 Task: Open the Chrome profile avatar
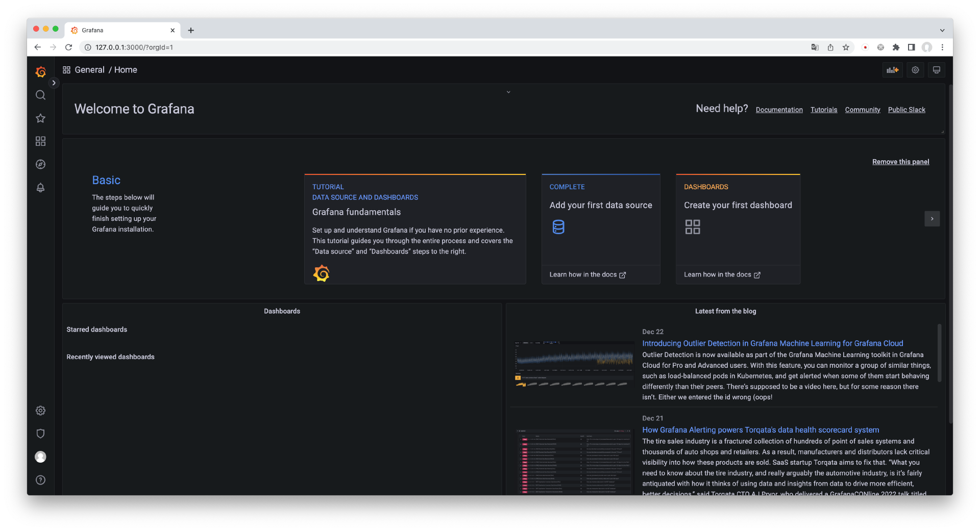point(927,47)
